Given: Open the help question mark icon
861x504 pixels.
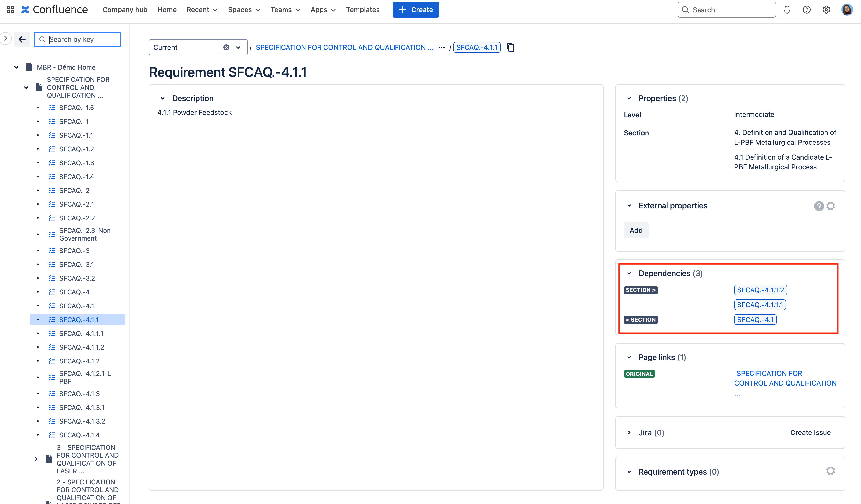Looking at the screenshot, I should [807, 10].
